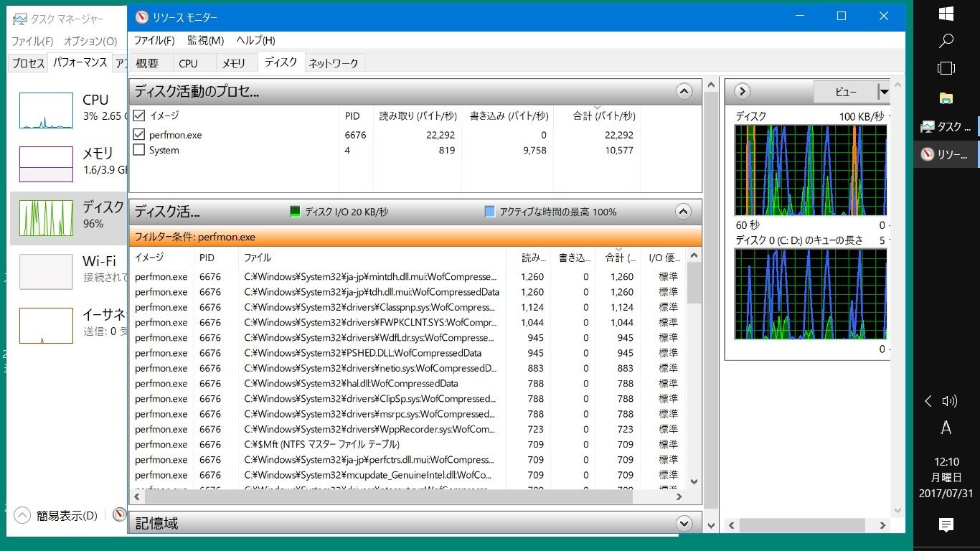Click the green Disk I/O legend swatch
Viewport: 980px width, 551px height.
click(x=295, y=212)
